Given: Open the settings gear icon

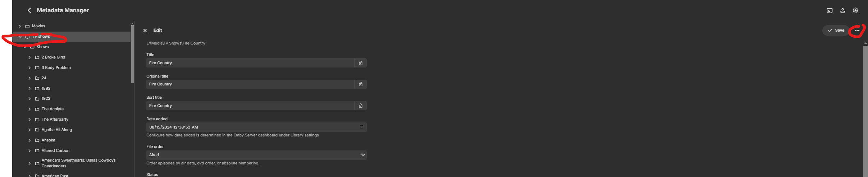Looking at the screenshot, I should 855,10.
